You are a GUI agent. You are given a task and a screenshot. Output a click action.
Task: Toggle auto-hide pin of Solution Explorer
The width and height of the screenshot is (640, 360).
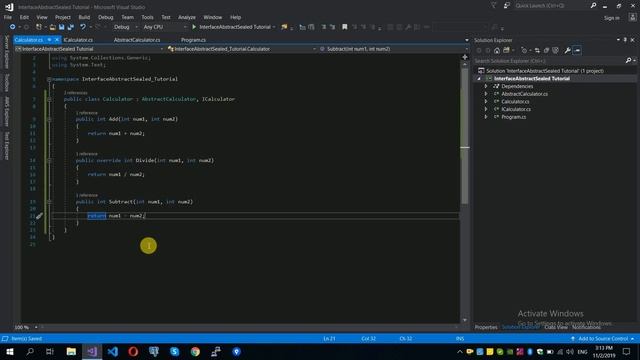(625, 40)
